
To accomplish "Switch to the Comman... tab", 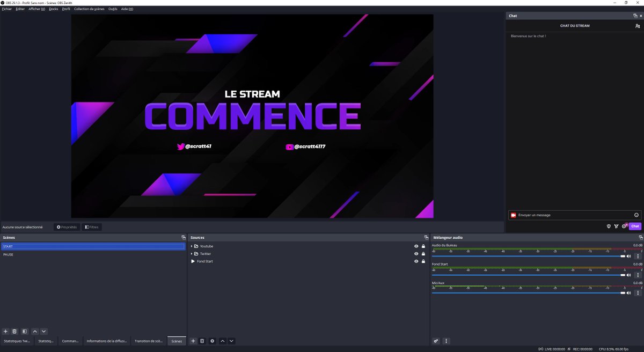I will 70,341.
